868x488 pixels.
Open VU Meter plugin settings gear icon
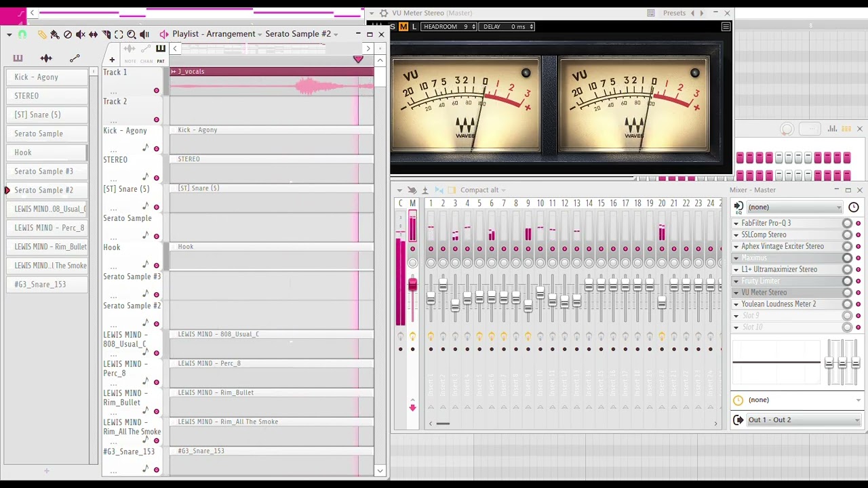pos(384,13)
